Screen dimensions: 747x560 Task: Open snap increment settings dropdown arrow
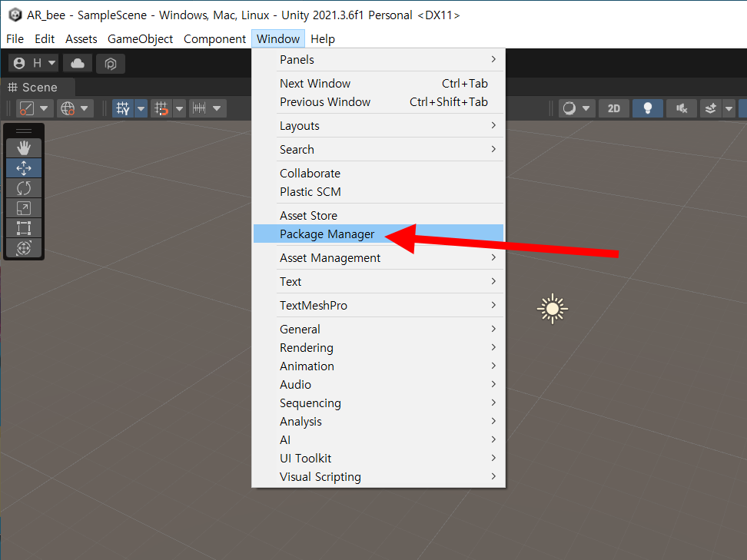pos(217,108)
